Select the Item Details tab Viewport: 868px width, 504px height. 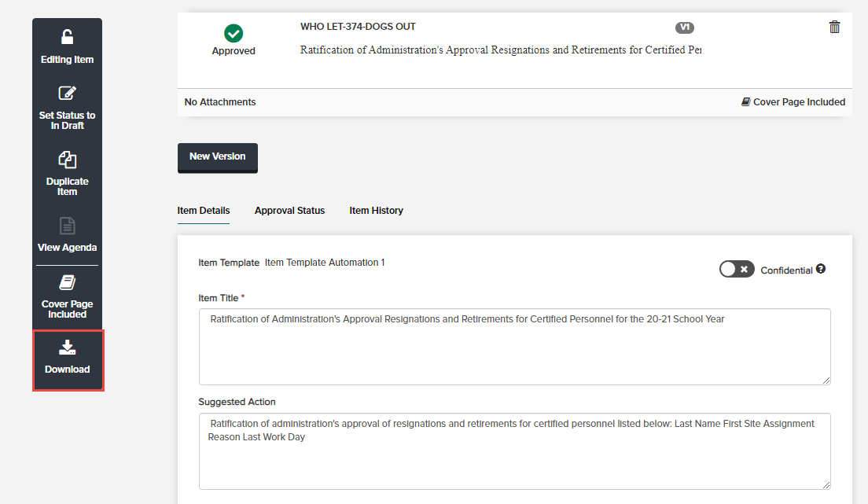pyautogui.click(x=204, y=211)
